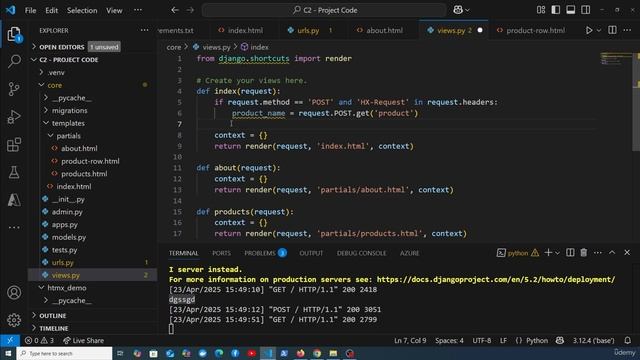Switch to the urls.py editor tab

(x=309, y=30)
